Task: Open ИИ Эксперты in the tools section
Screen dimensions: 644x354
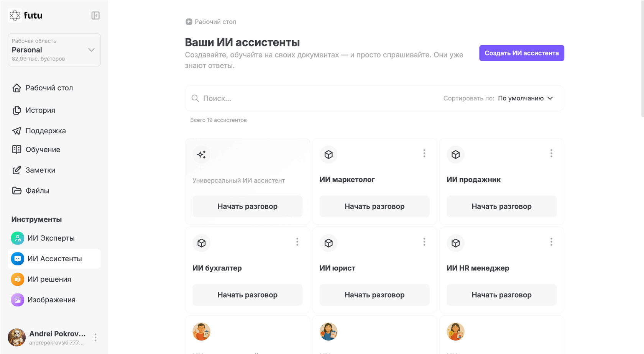Action: (51, 238)
